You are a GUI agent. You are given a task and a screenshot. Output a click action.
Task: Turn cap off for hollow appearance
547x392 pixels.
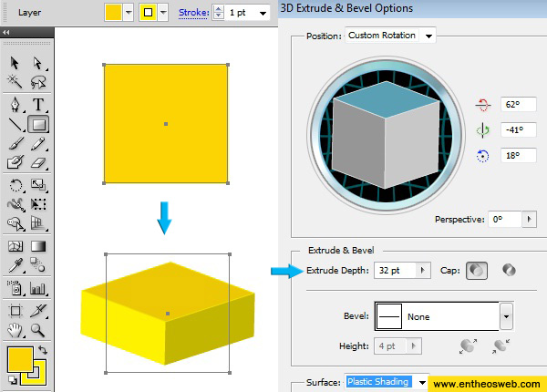(510, 271)
